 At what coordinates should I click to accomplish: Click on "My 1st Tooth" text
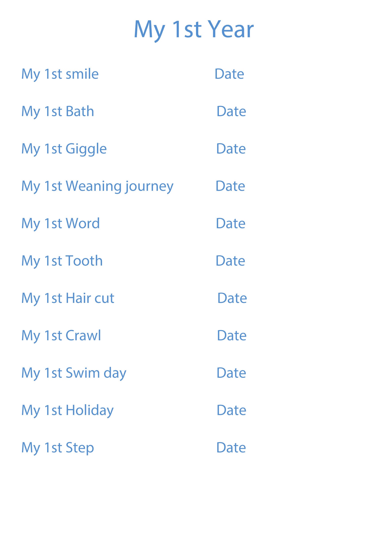(x=62, y=261)
